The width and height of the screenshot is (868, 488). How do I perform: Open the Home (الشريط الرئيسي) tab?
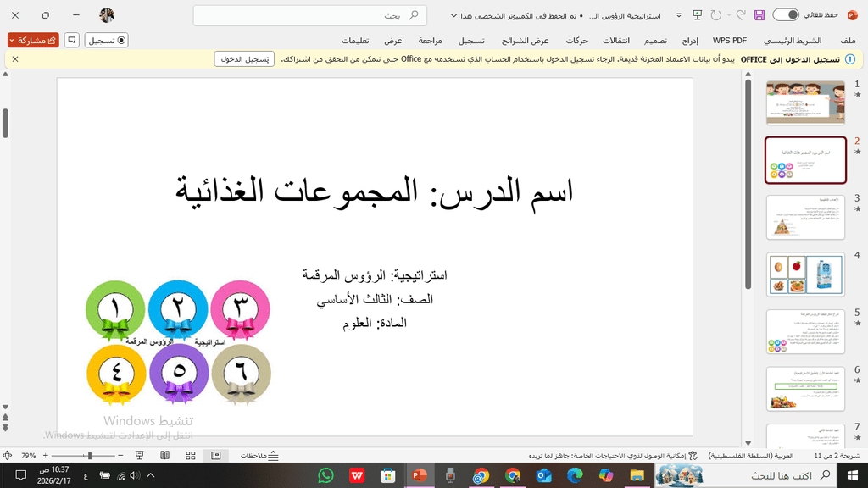click(793, 41)
